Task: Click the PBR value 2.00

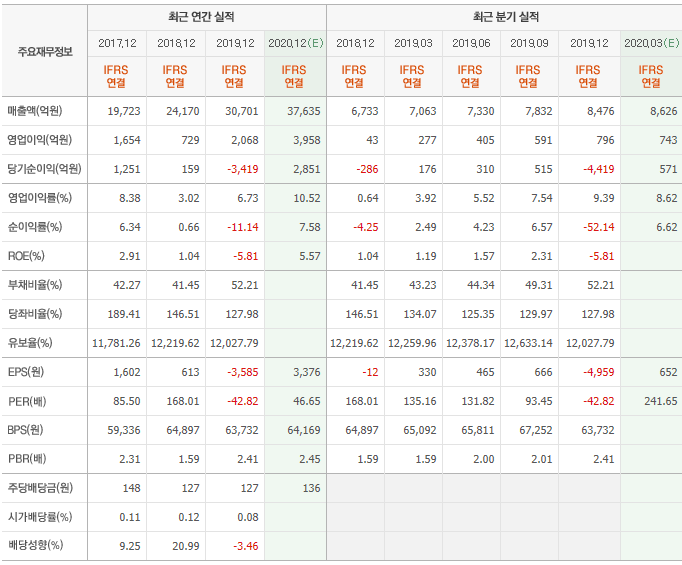Action: click(x=484, y=459)
